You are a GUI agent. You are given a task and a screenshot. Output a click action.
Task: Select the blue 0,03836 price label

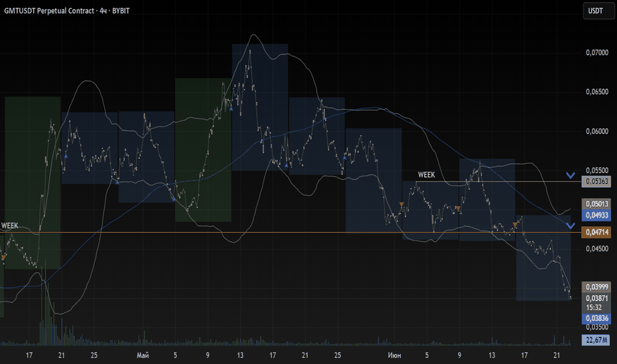596,318
